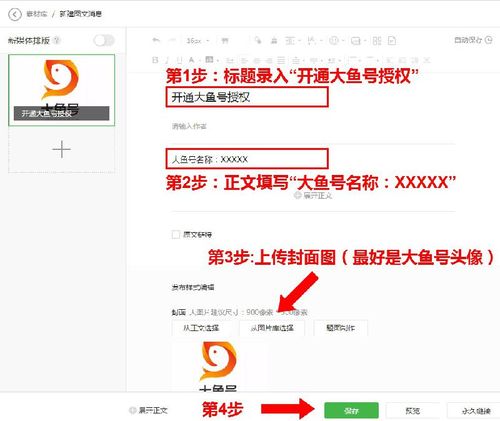Select the 开通大鱼号授权 article thumbnail
The width and height of the screenshot is (500, 421).
pos(62,90)
